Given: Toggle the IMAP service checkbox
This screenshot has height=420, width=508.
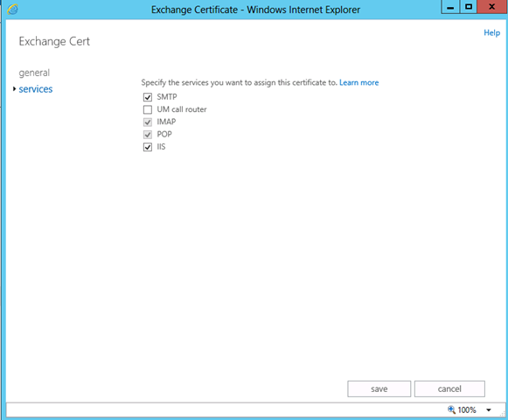Looking at the screenshot, I should 148,122.
